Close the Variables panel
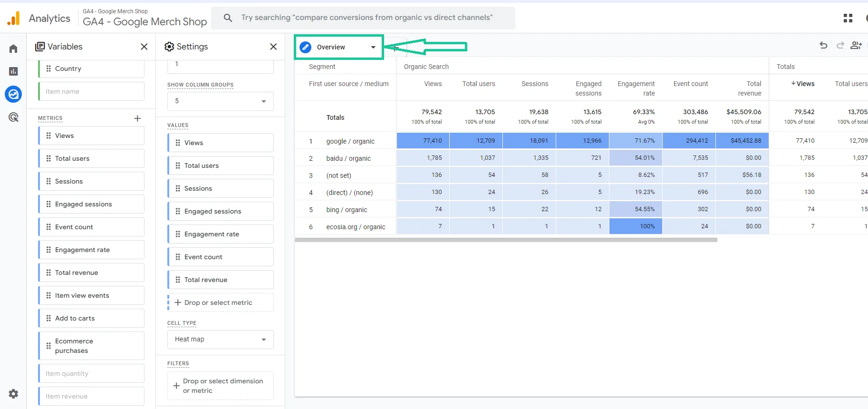868x409 pixels. pyautogui.click(x=144, y=47)
